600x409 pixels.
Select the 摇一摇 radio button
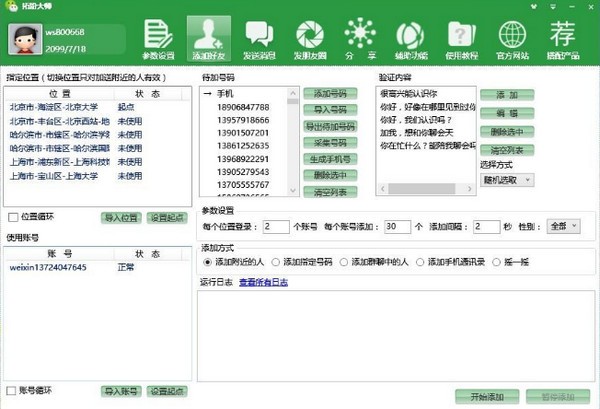tap(496, 262)
